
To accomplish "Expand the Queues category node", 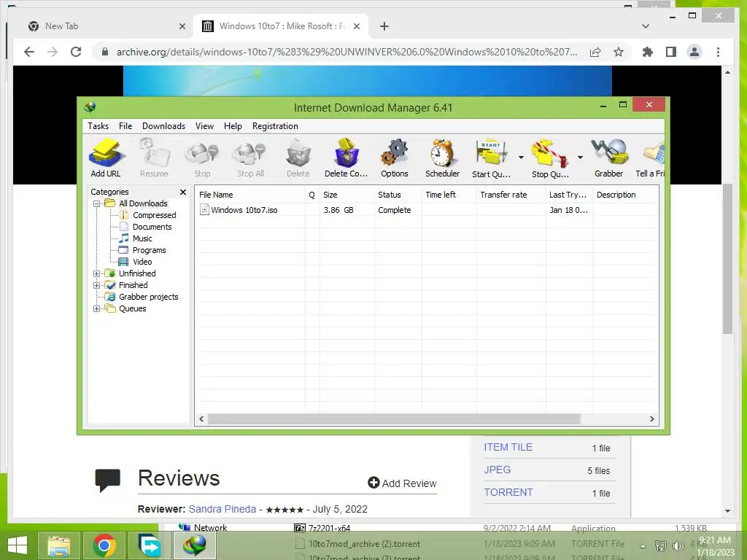I will [97, 308].
